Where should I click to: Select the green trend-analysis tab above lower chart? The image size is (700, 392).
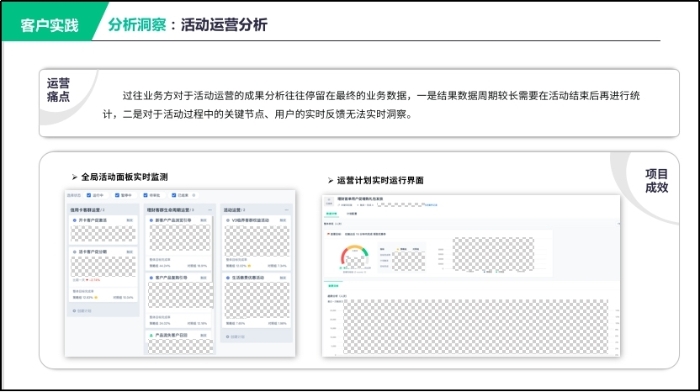(333, 286)
